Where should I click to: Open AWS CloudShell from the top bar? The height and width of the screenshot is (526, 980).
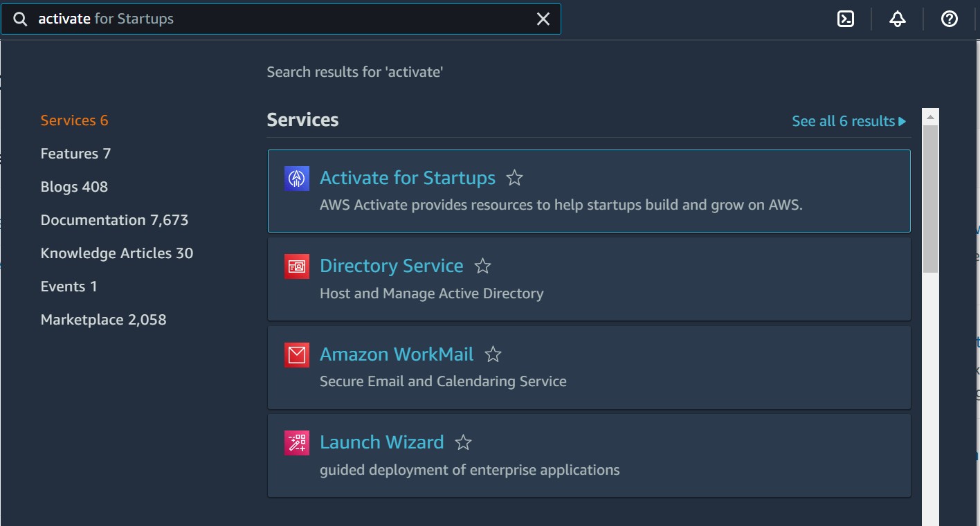tap(845, 19)
